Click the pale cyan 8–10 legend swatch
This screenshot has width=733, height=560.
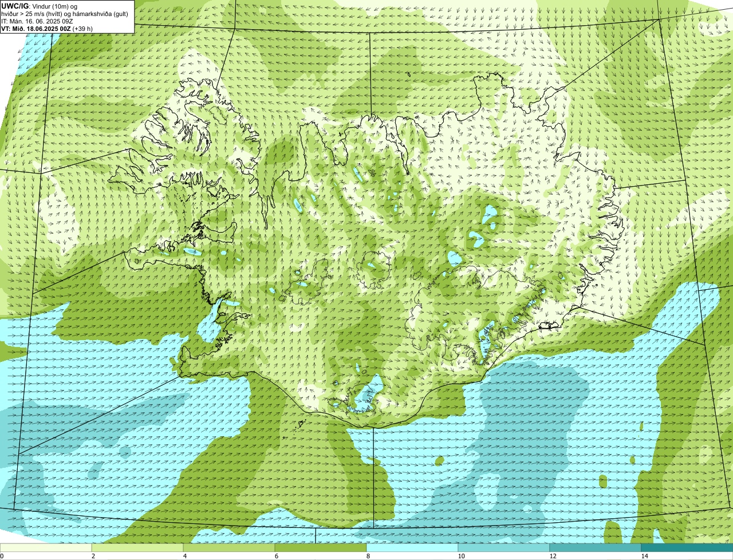click(x=412, y=547)
